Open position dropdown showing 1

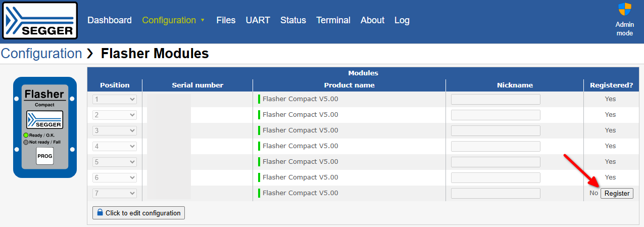(x=115, y=99)
